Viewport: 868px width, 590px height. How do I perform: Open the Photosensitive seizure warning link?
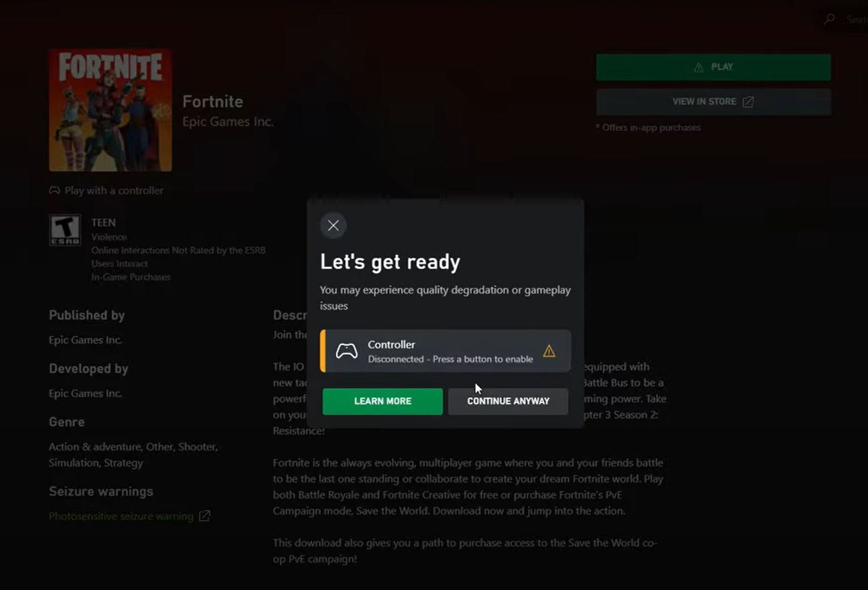coord(121,516)
